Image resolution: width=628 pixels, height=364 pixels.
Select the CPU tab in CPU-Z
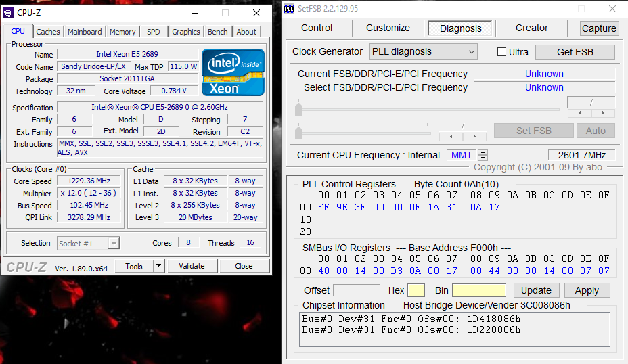(18, 31)
